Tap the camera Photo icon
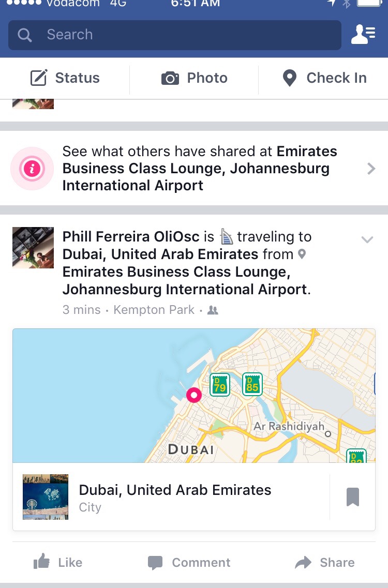Screen dimensions: 388x588 [170, 79]
